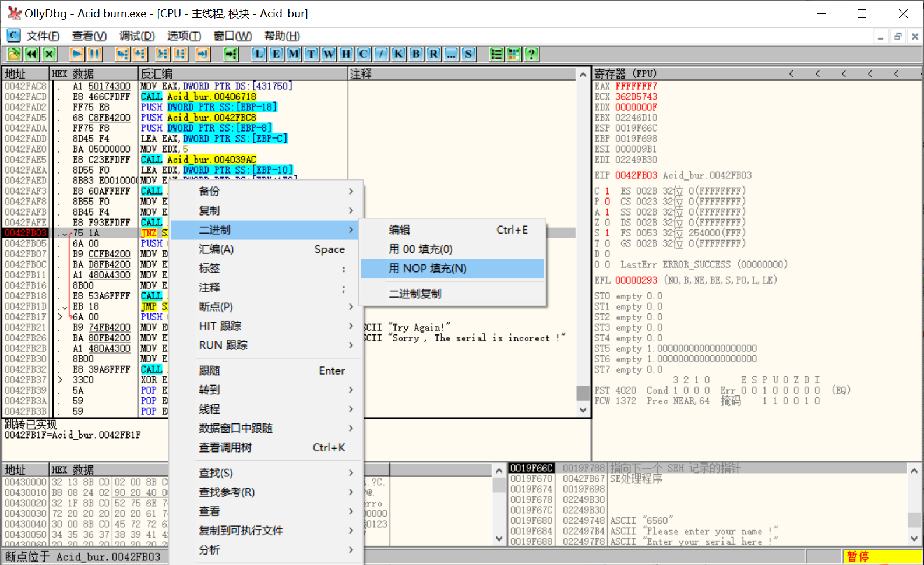The width and height of the screenshot is (924, 565).
Task: Open Call stack with K button
Action: pos(398,54)
